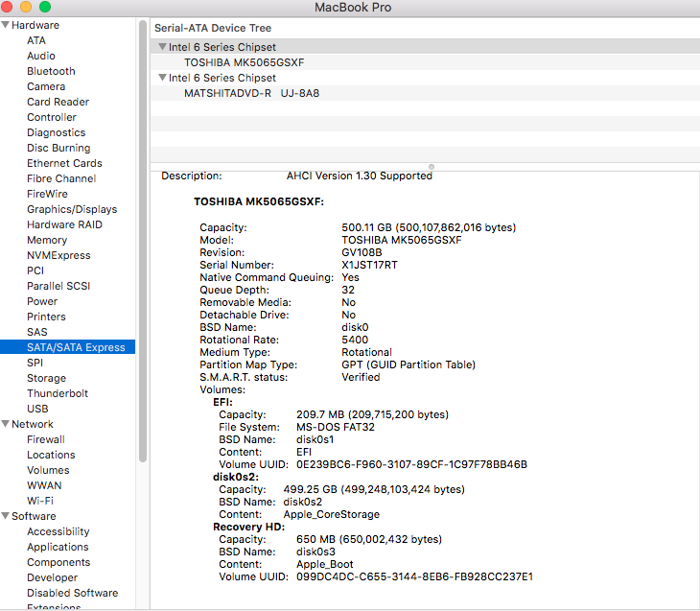Select the Network category heading

click(x=33, y=424)
